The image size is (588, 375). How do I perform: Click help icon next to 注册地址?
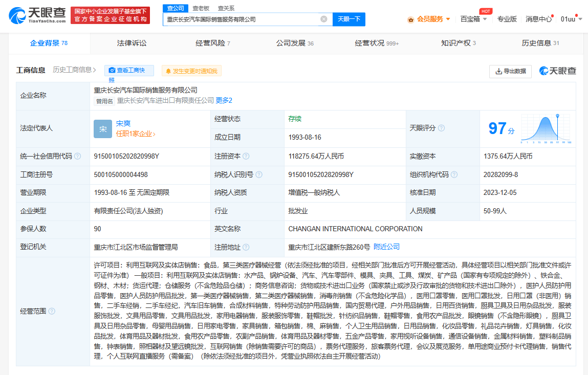(246, 247)
